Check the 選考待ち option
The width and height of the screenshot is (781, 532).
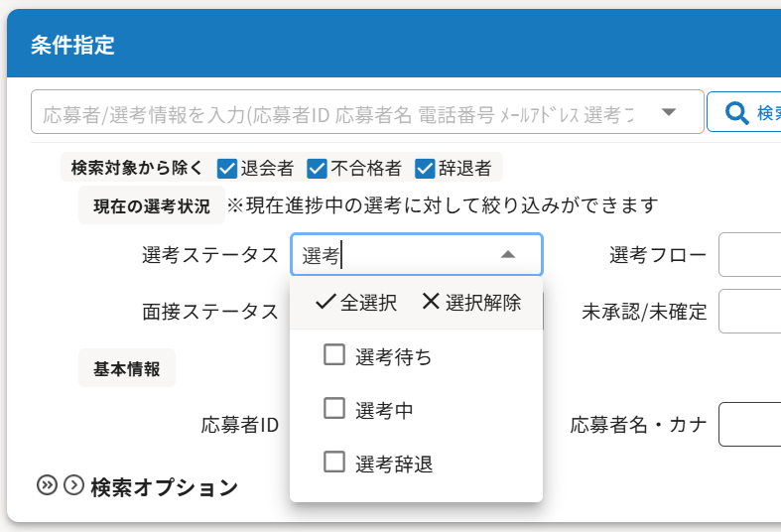click(x=334, y=355)
